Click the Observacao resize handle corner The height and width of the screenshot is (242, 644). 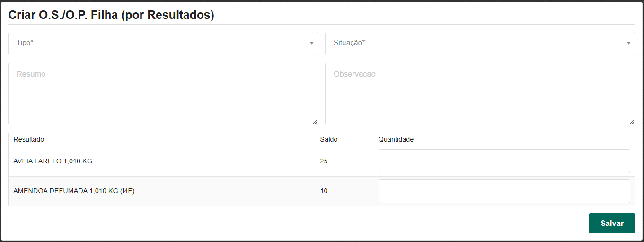click(632, 122)
